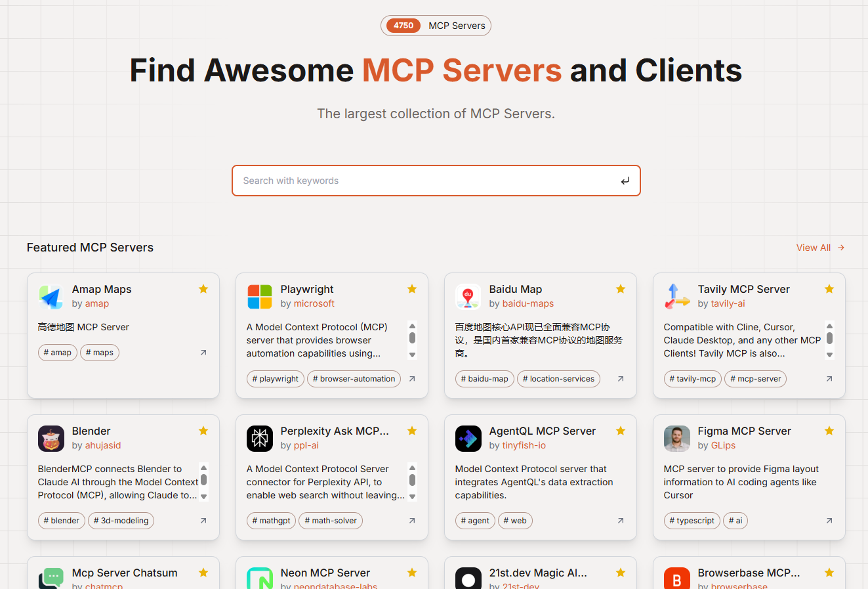
Task: Open the microsoft author link
Action: coord(314,303)
